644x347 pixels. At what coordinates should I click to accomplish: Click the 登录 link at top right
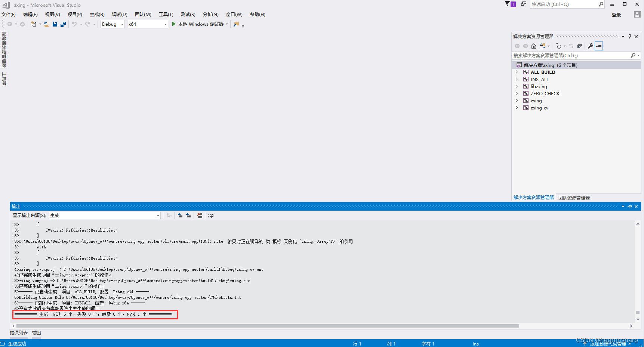coord(616,14)
